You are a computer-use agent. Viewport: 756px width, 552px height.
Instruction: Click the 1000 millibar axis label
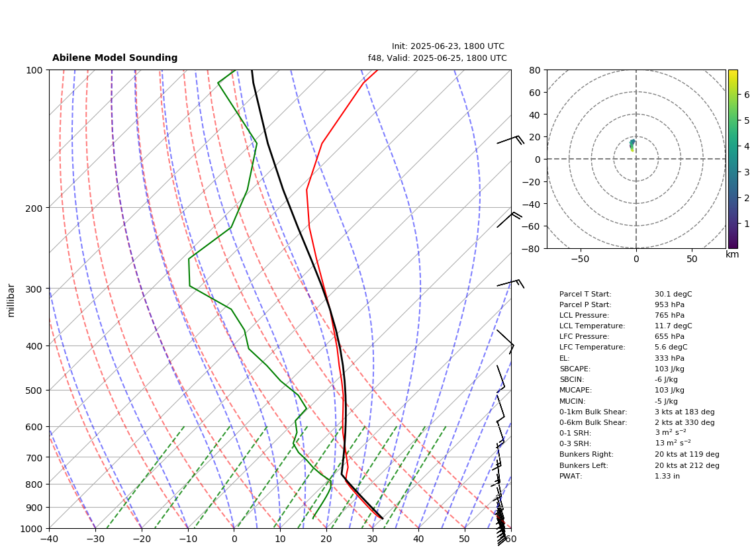click(x=34, y=529)
